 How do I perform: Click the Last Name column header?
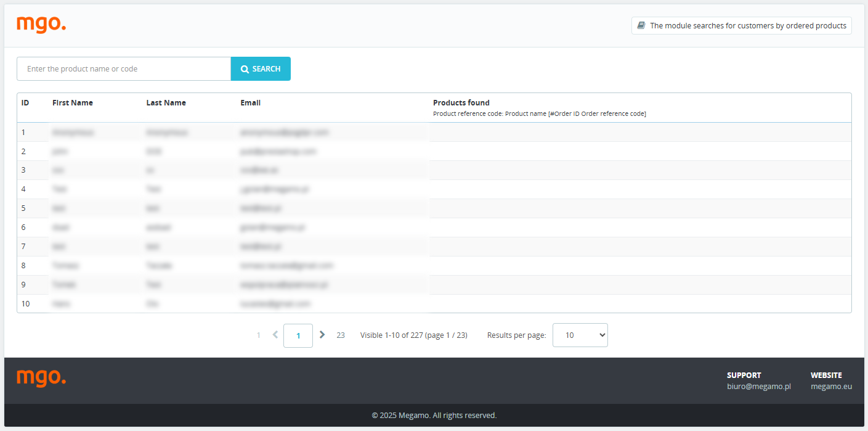166,103
